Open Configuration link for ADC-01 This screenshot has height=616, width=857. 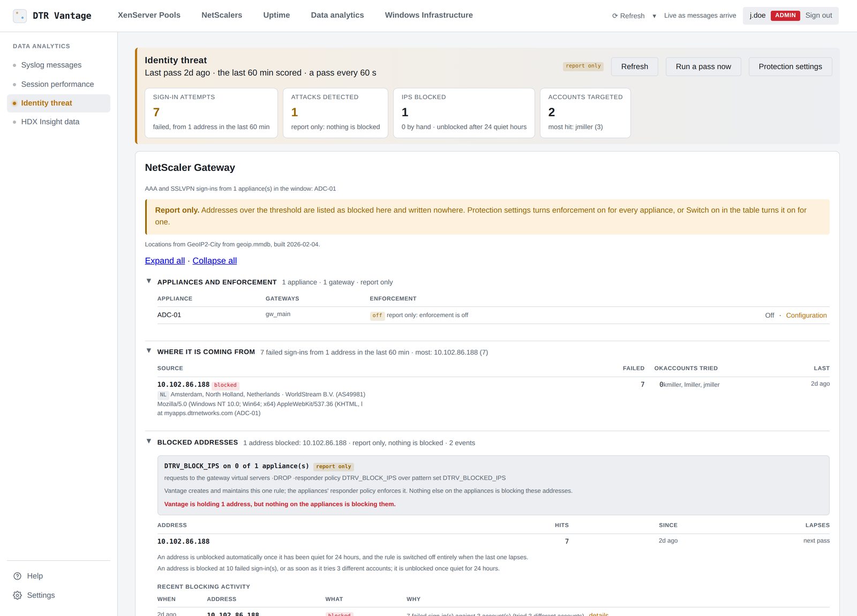(806, 315)
